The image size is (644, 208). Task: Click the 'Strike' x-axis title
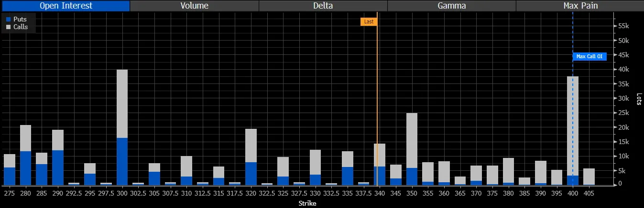click(x=308, y=203)
